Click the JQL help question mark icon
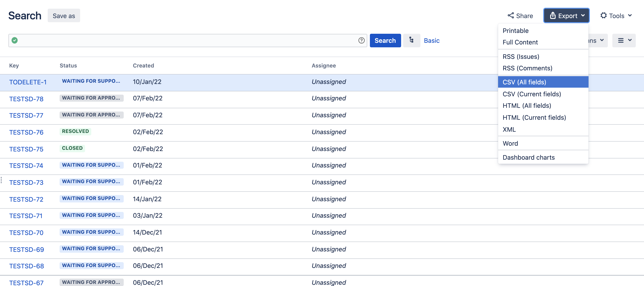 tap(361, 41)
